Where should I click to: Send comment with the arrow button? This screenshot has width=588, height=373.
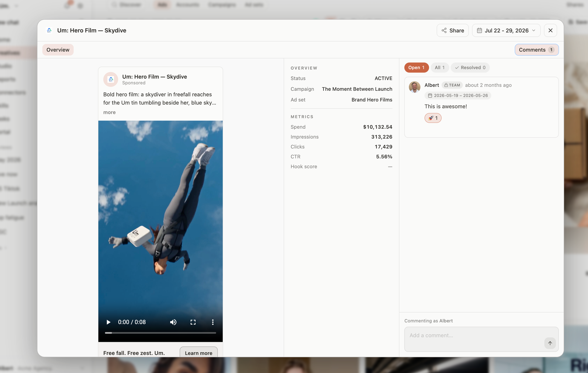click(550, 343)
